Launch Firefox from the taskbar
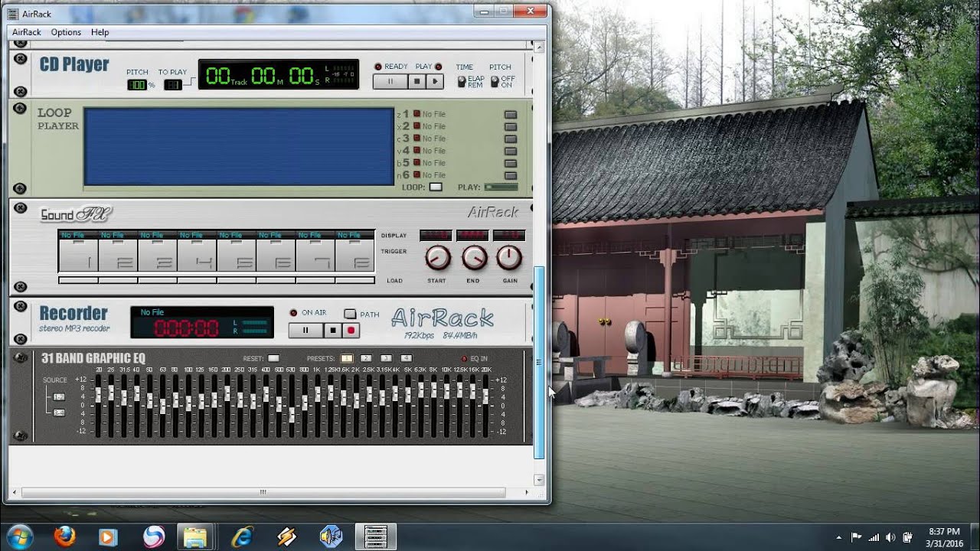The width and height of the screenshot is (980, 551). [x=65, y=536]
